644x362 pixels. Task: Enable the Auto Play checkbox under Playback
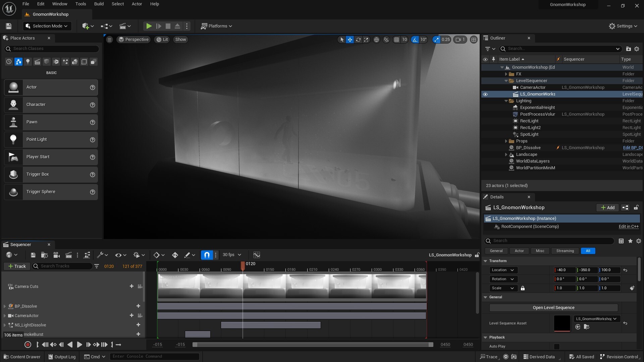tap(556, 347)
